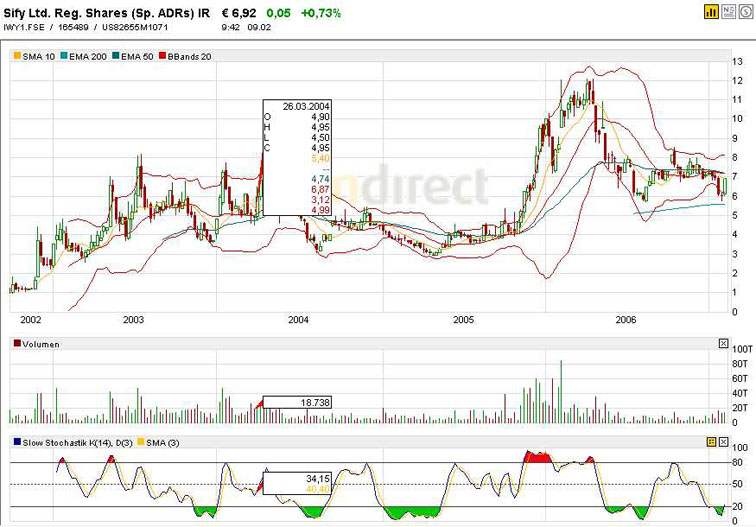
Task: Click the 2004 year label on time axis
Action: [298, 320]
